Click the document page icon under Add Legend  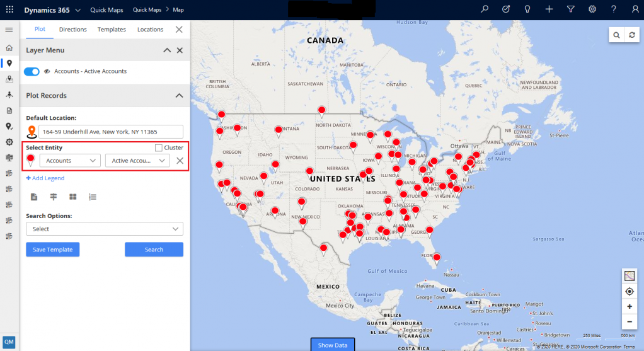pos(34,197)
